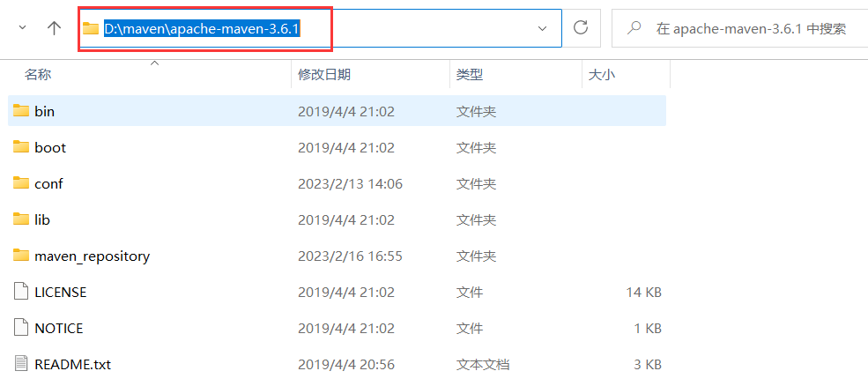868x386 pixels.
Task: Select the maven_repository folder name
Action: [x=92, y=256]
